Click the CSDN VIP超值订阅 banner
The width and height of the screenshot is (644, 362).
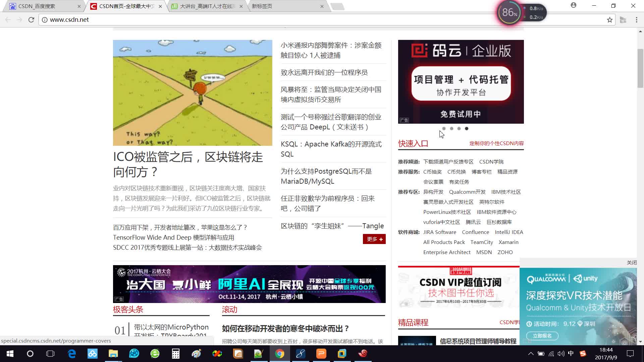click(459, 287)
